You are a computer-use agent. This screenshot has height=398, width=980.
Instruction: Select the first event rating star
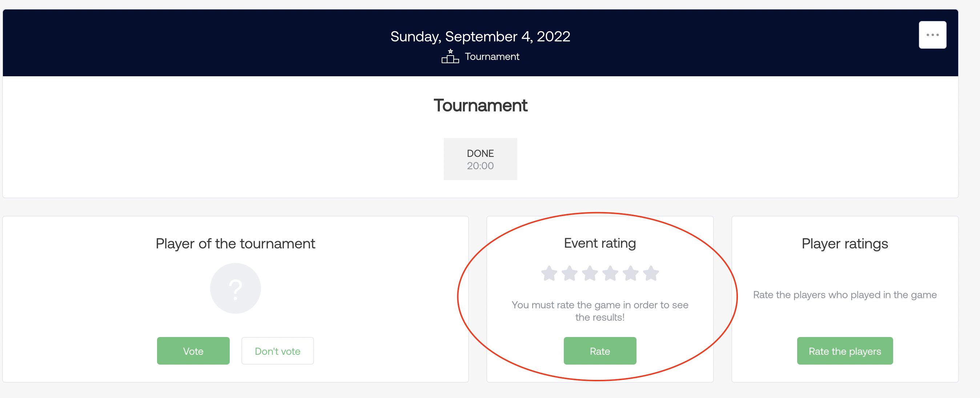pyautogui.click(x=549, y=273)
